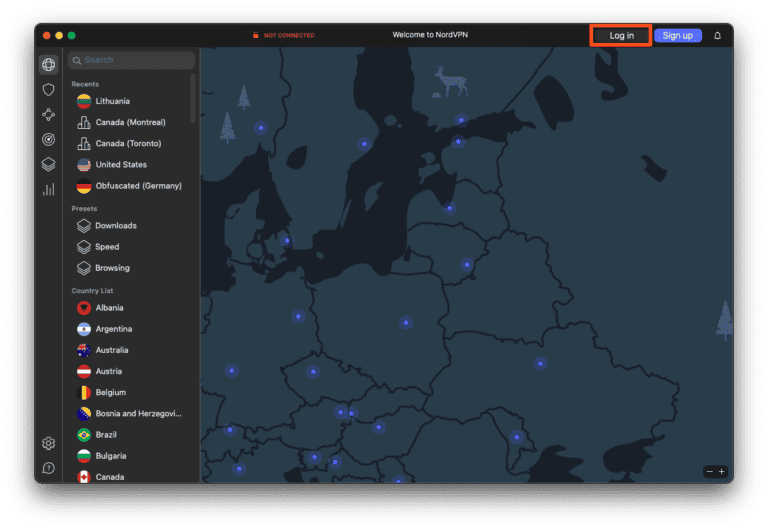The height and width of the screenshot is (529, 768).
Task: Choose the Downloads preset
Action: (x=115, y=226)
